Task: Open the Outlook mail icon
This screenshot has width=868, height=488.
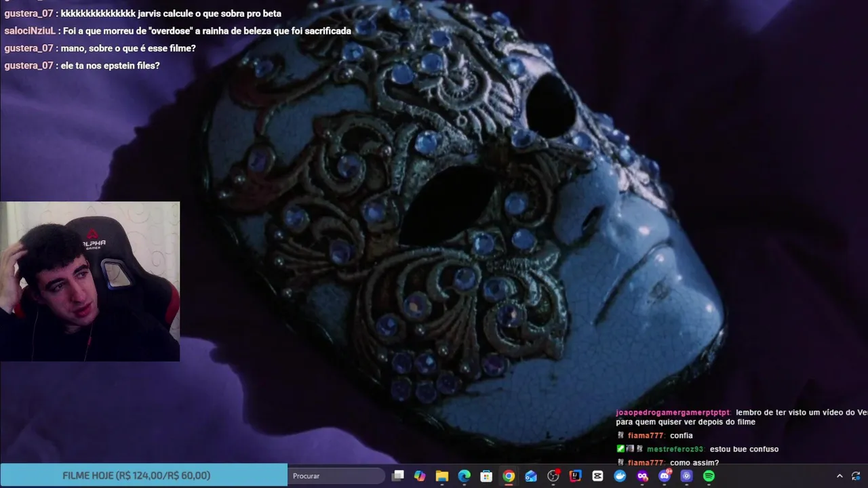Action: 531,476
